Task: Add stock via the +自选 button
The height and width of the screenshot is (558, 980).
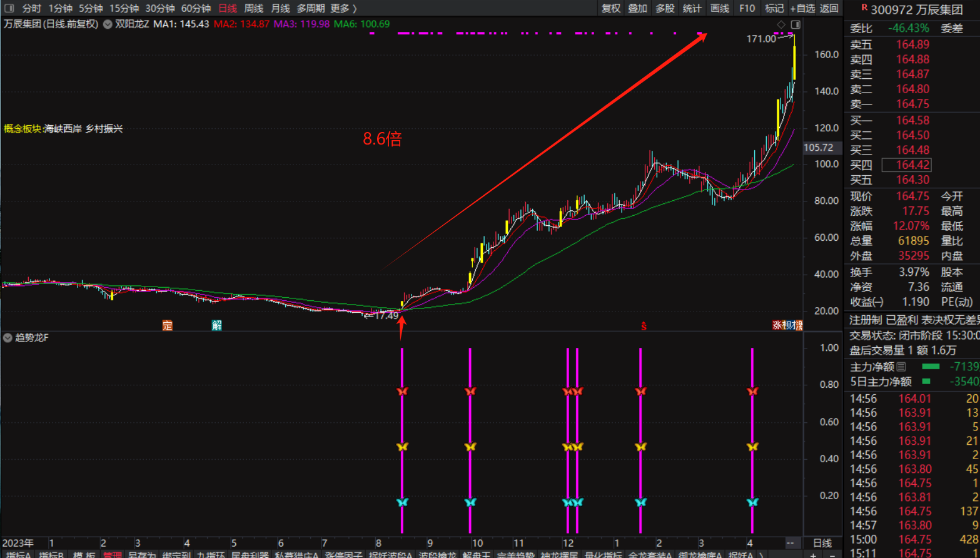Action: coord(802,8)
